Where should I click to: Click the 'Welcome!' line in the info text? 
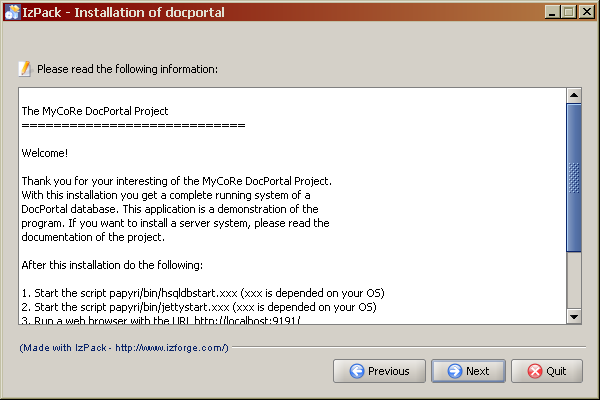pos(45,153)
